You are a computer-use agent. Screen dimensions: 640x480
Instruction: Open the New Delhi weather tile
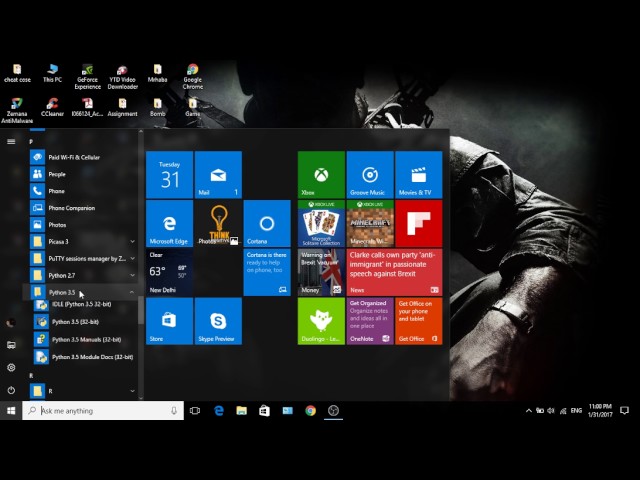pos(169,272)
